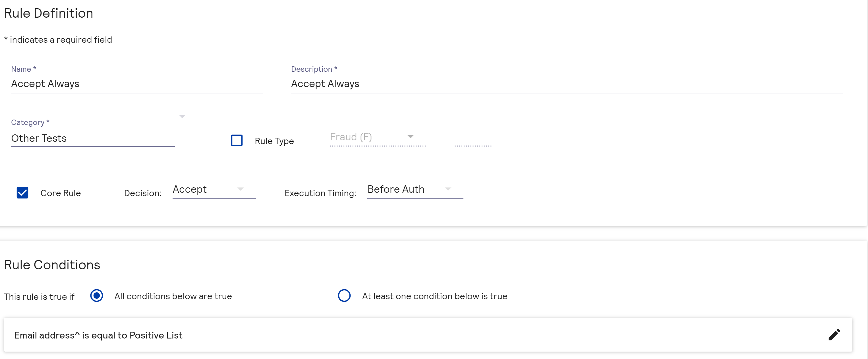Image resolution: width=868 pixels, height=359 pixels.
Task: Click the Decision dropdown's arrow icon
Action: point(240,189)
